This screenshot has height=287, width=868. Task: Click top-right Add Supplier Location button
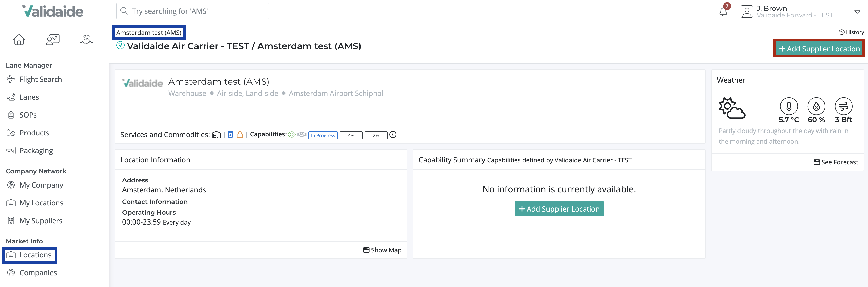[819, 48]
